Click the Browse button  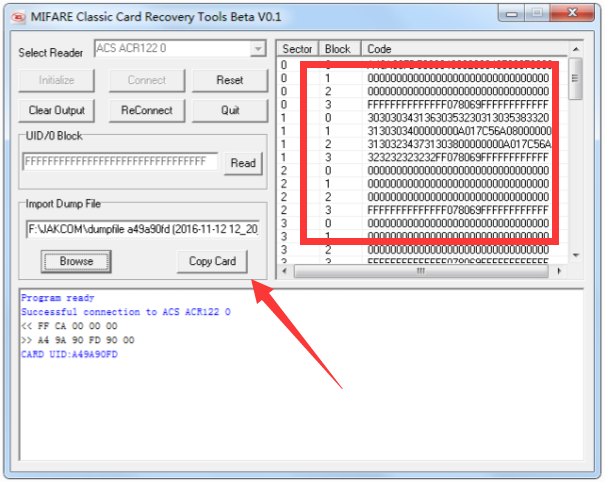click(76, 261)
